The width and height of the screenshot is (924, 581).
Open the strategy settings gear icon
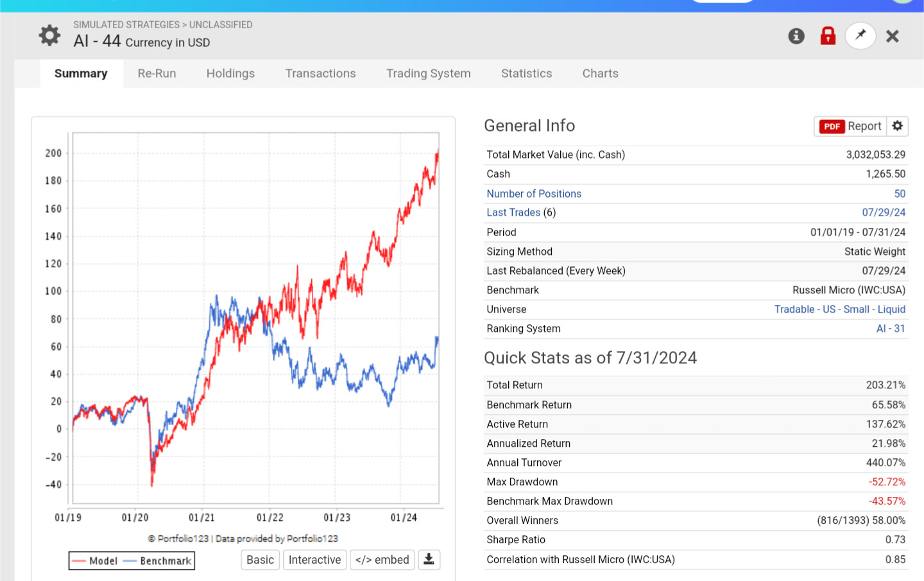click(49, 35)
